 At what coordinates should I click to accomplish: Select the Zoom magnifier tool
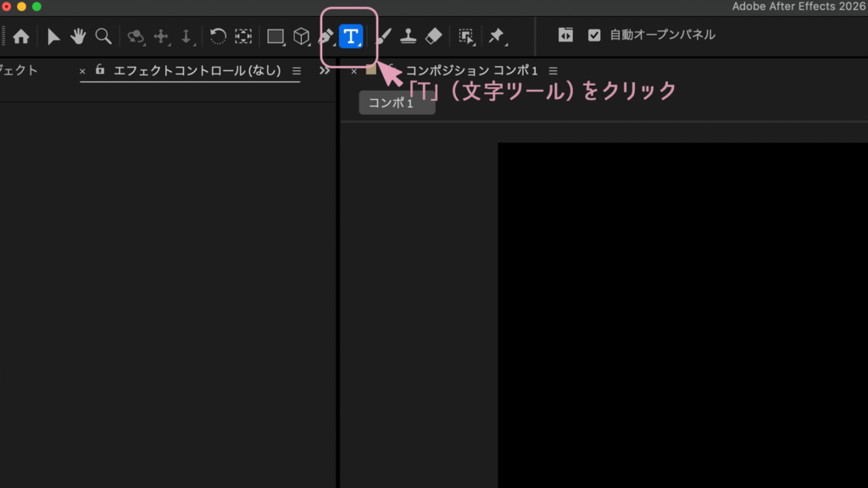coord(103,36)
